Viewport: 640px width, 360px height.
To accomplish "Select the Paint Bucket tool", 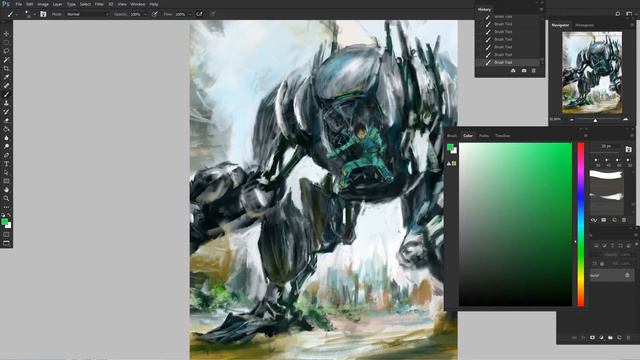I will point(6,129).
